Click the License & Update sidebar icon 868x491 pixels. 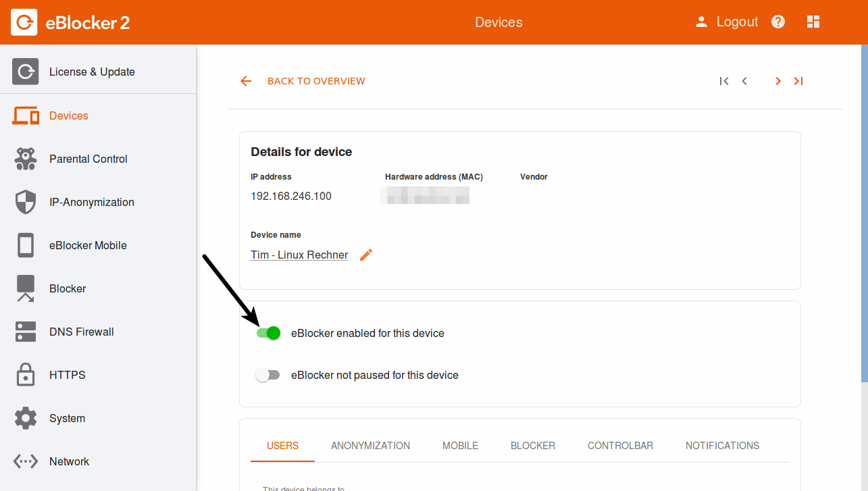click(x=25, y=72)
